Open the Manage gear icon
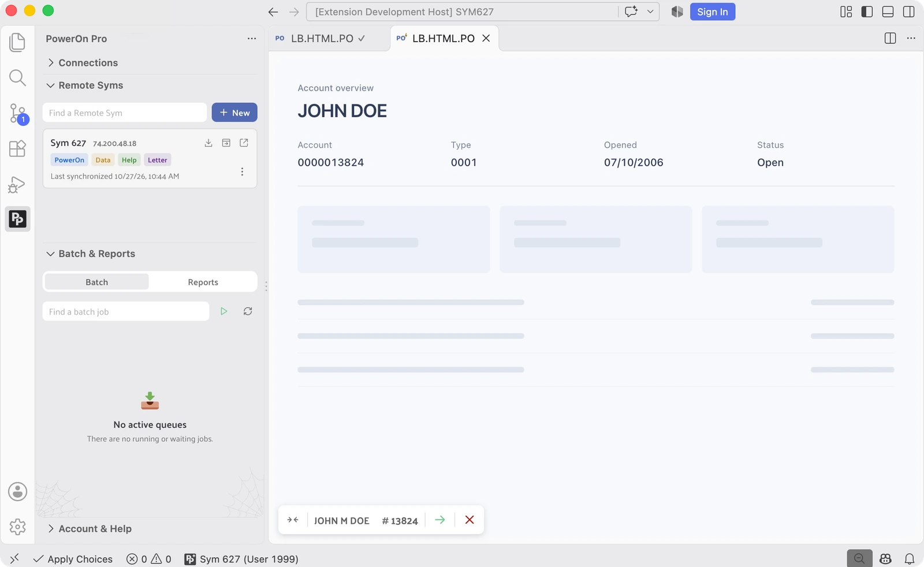 point(17,527)
